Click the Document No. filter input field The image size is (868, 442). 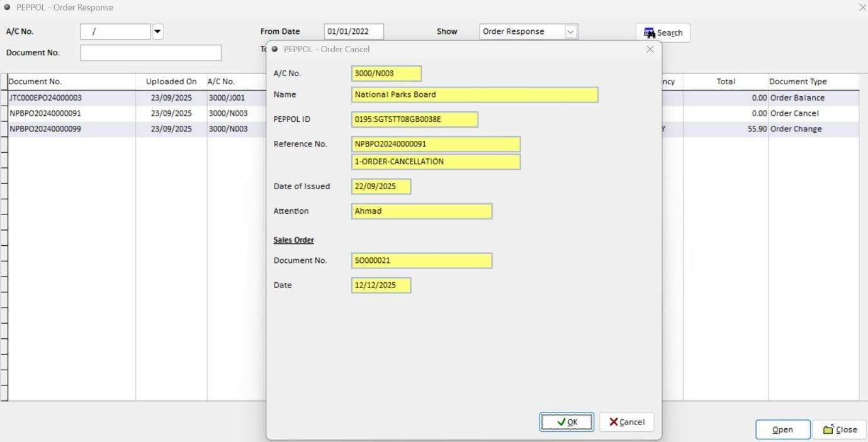click(151, 53)
